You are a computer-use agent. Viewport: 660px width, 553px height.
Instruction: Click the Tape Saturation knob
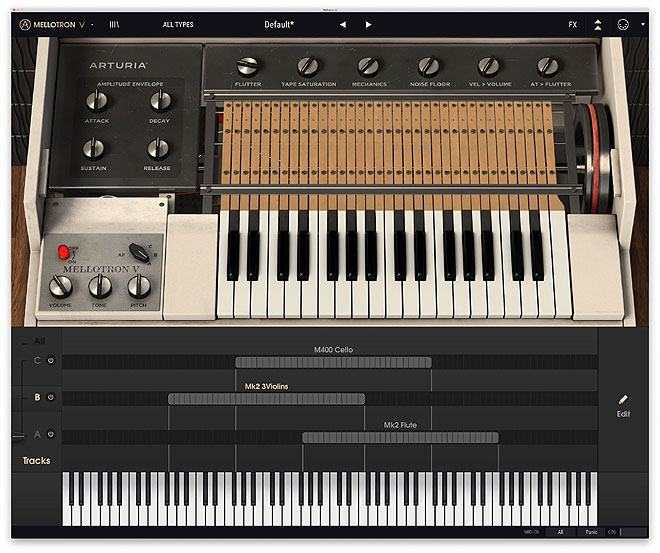pyautogui.click(x=308, y=67)
